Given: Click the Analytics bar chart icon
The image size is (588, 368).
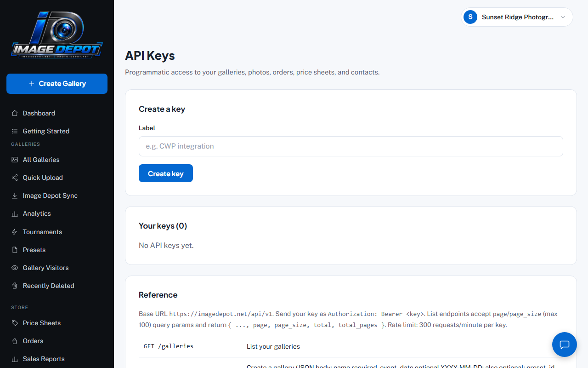Looking at the screenshot, I should (15, 213).
